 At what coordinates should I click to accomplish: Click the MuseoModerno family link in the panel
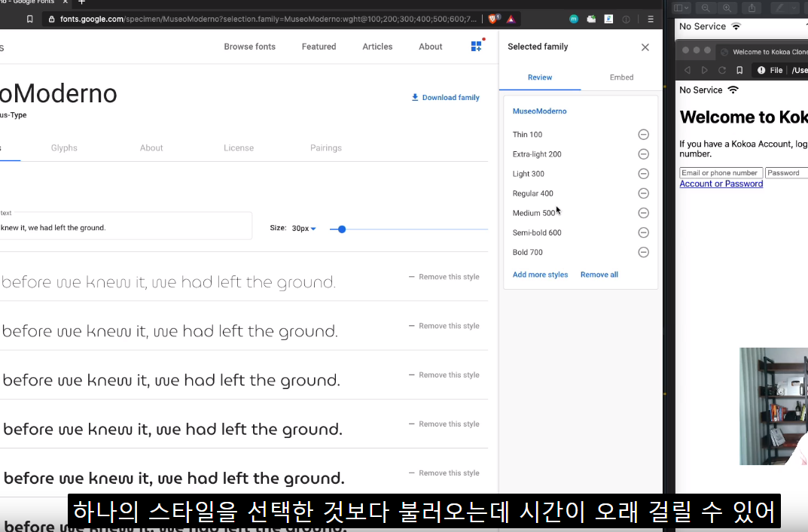click(539, 111)
